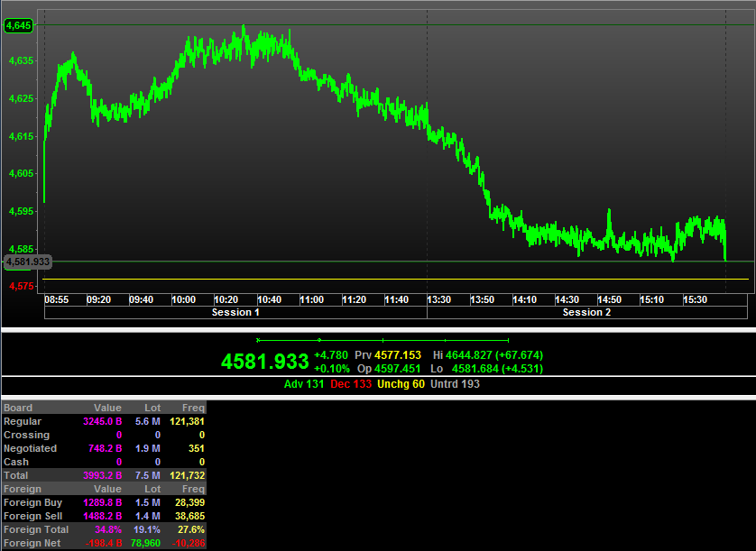Select the Regular board row
This screenshot has width=756, height=551.
104,421
